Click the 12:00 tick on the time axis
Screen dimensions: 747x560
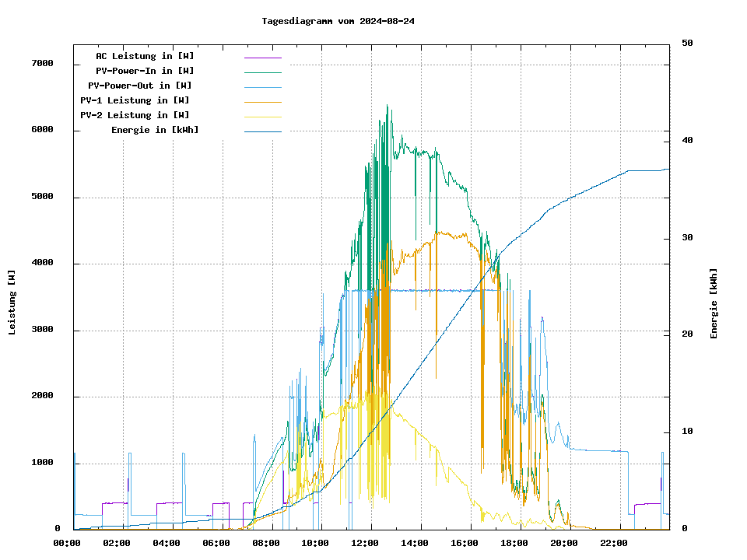pyautogui.click(x=365, y=543)
